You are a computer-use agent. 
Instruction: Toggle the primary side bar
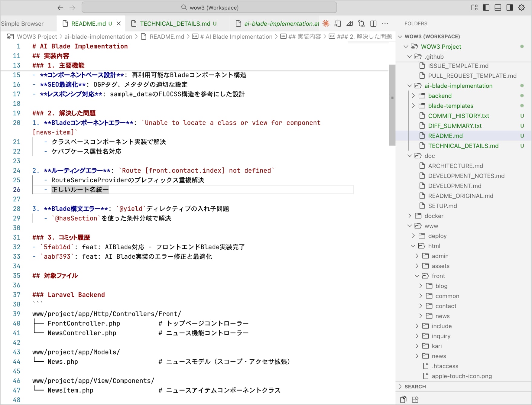coord(486,8)
